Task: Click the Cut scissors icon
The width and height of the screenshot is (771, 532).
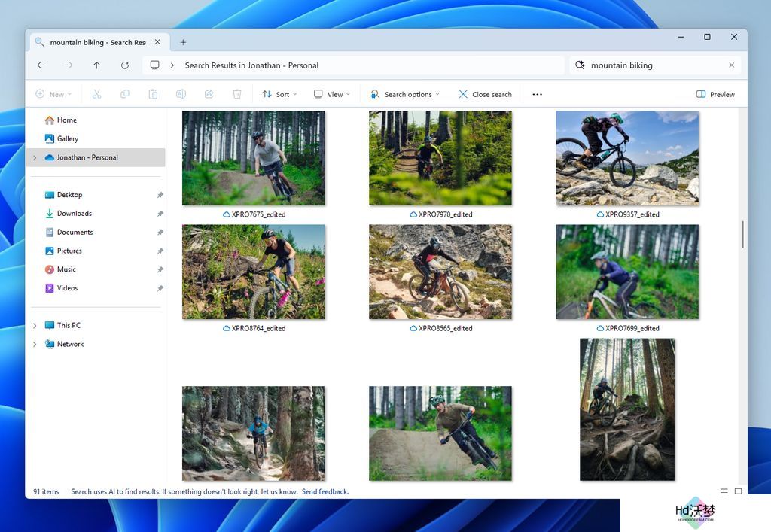Action: point(97,94)
